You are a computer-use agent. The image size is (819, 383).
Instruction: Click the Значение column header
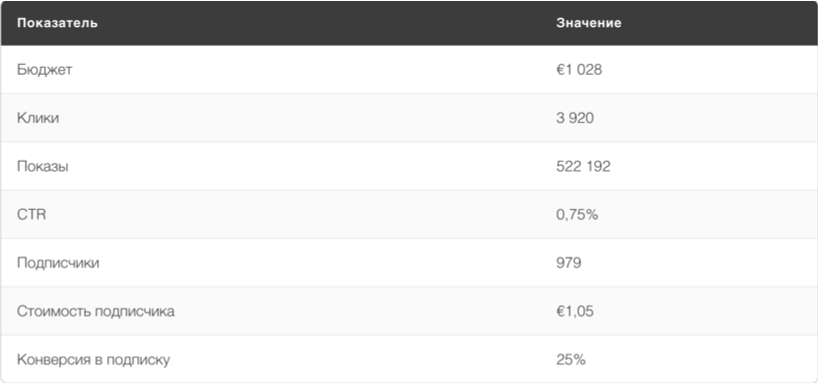589,23
